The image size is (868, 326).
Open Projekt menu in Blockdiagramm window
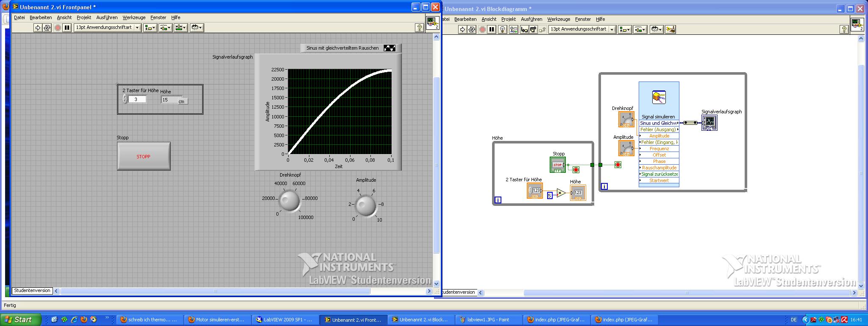tap(509, 19)
